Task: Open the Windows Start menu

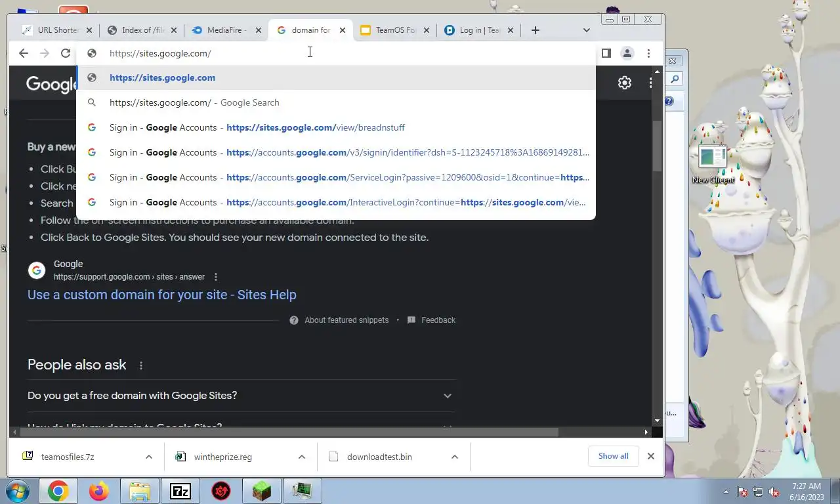Action: tap(16, 491)
